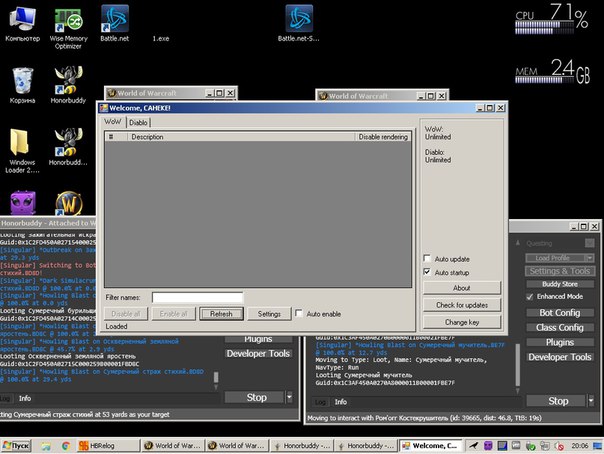Viewport: 604px width, 454px height.
Task: Expand the dropdown arrow next to right Stop button
Action: pyautogui.click(x=592, y=400)
